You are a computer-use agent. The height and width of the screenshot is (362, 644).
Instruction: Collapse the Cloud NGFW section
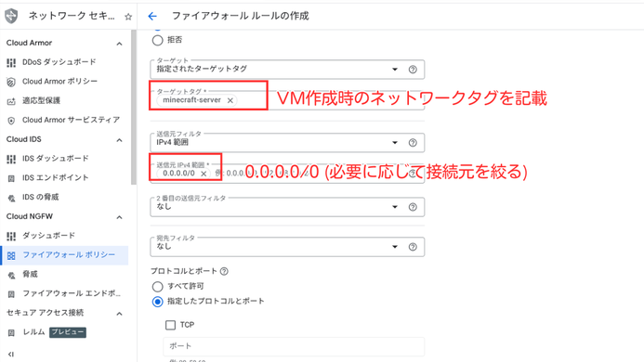point(119,217)
